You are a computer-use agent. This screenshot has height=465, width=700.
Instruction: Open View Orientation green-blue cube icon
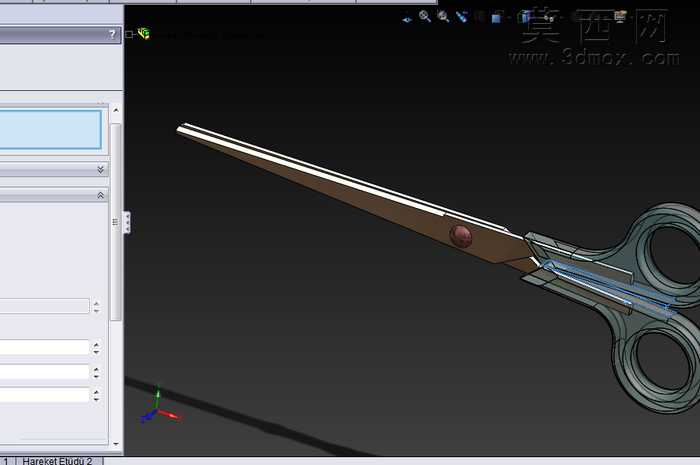click(523, 17)
